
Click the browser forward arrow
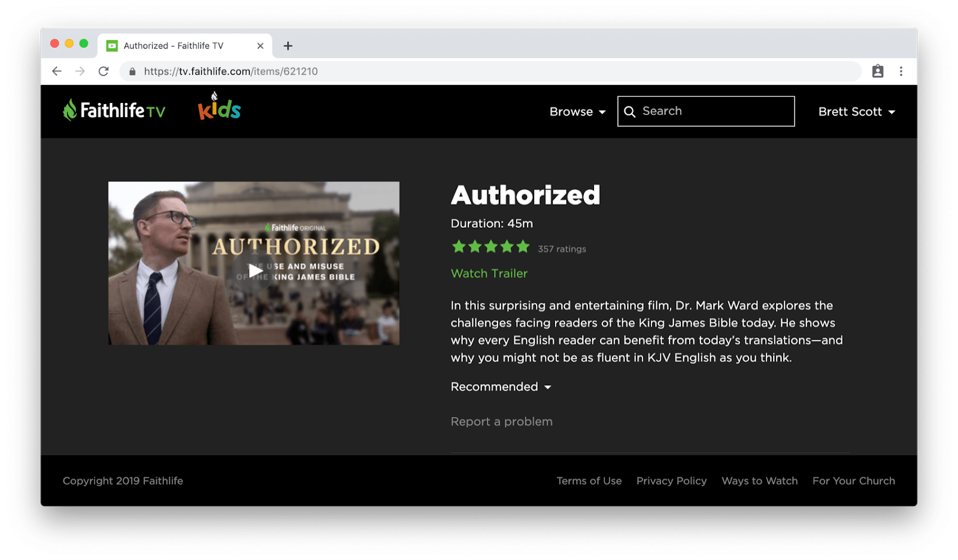[x=80, y=71]
